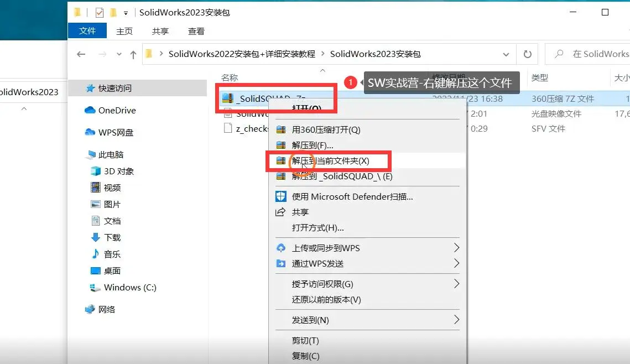Click the WPS网盘 cloud icon

(x=90, y=132)
